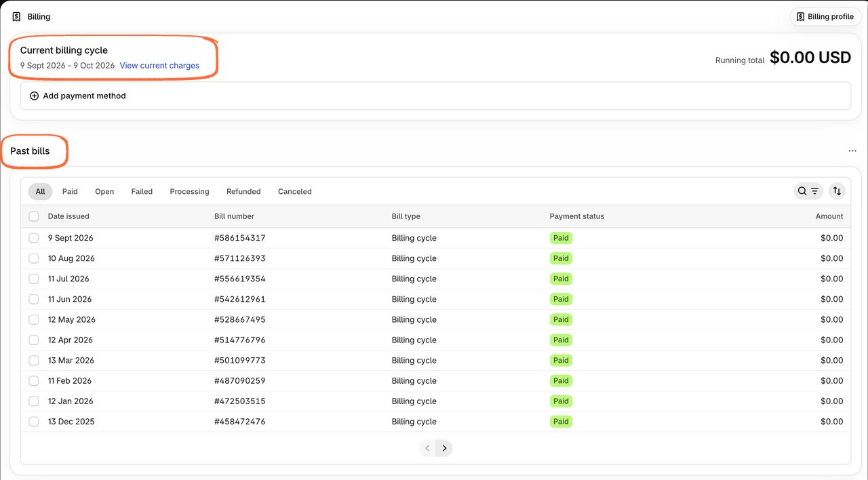Click the Current billing cycle heading
Image resolution: width=868 pixels, height=480 pixels.
64,50
